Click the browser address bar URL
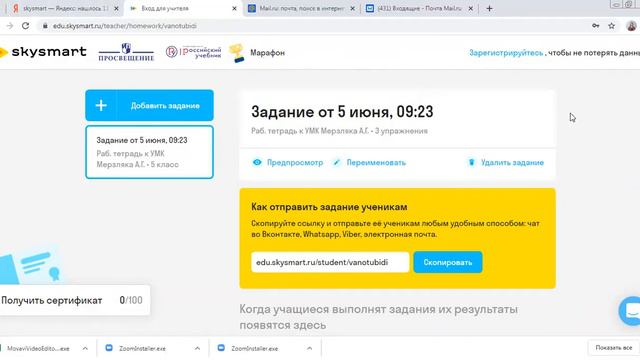Viewport: 640px width, 360px height. click(124, 26)
